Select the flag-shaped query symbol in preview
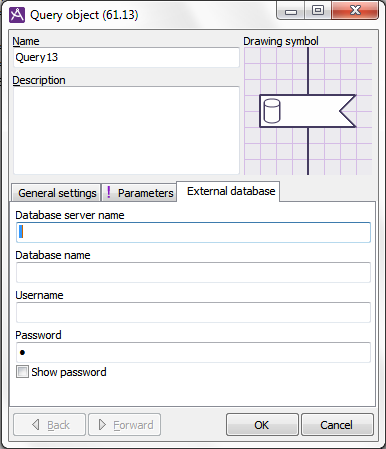The image size is (386, 449). click(x=308, y=111)
